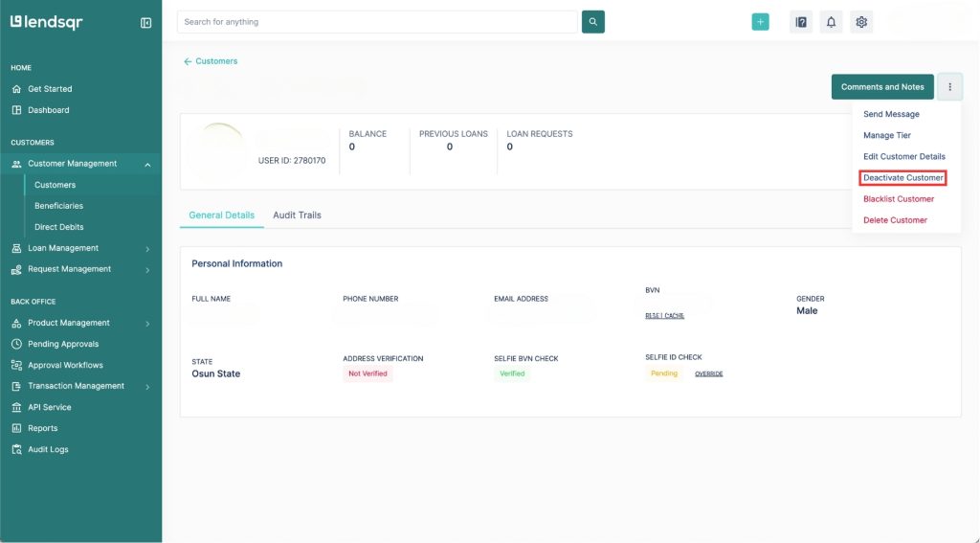The image size is (980, 543).
Task: Switch to General Details tab
Action: (222, 215)
